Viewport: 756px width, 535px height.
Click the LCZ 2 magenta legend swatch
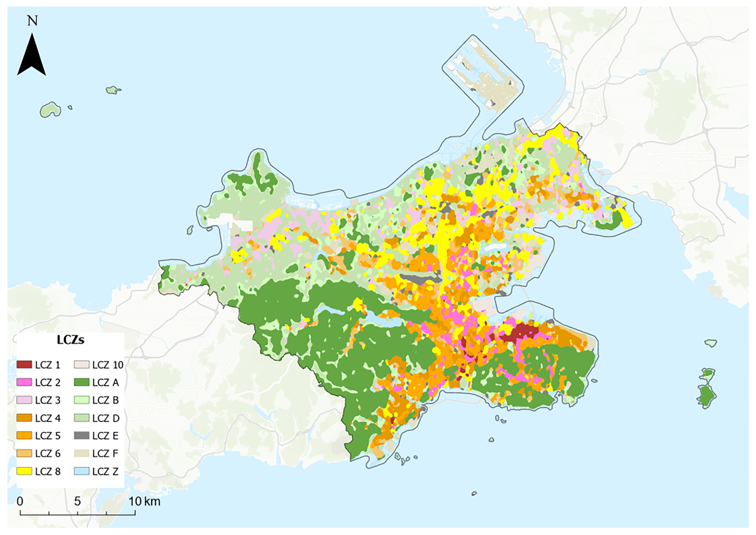point(24,383)
